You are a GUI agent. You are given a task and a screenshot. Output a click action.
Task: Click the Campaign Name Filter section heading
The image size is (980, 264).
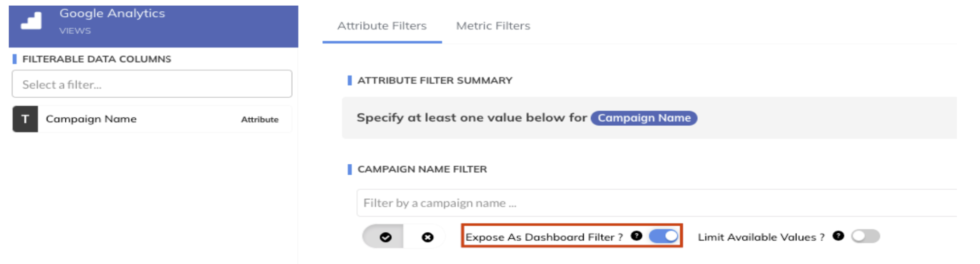point(422,169)
